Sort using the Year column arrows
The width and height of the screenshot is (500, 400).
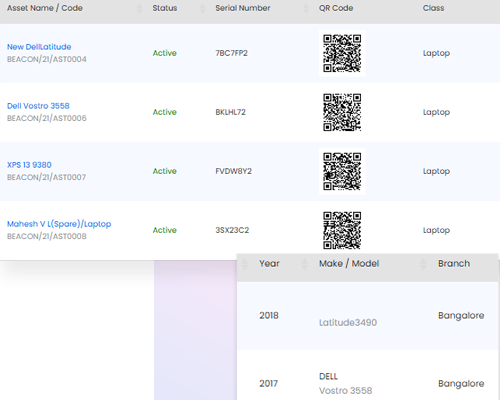pyautogui.click(x=304, y=264)
